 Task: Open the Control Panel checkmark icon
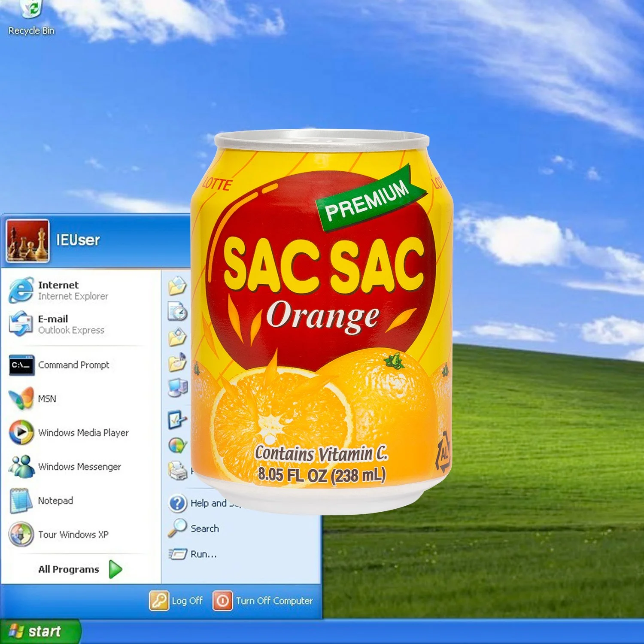coord(177,420)
